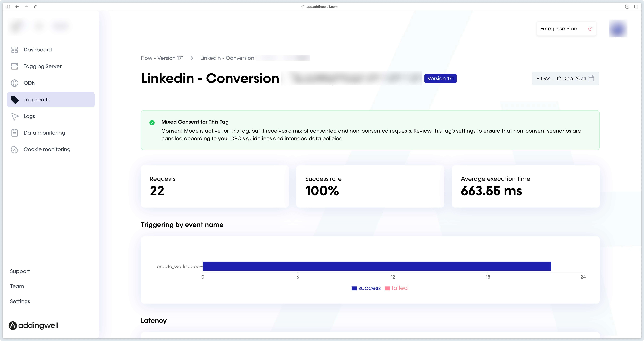Open the user avatar menu
This screenshot has width=644, height=341.
coord(618,29)
